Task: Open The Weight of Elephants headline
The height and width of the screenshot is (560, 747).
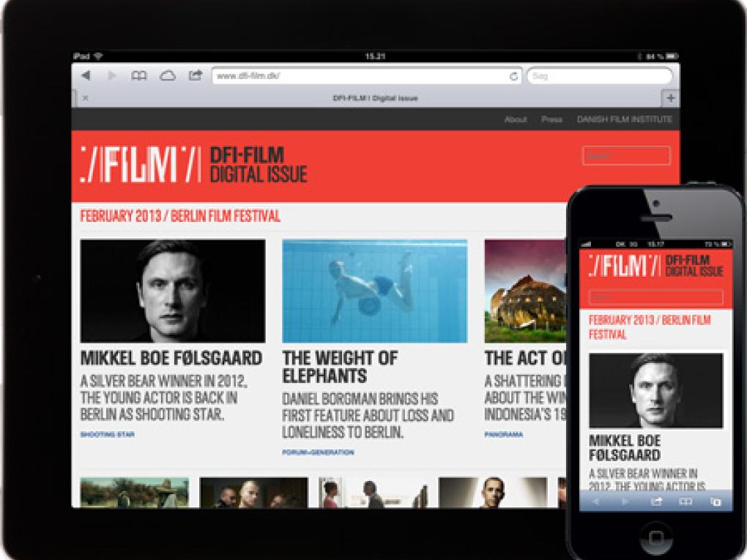Action: pos(341,367)
